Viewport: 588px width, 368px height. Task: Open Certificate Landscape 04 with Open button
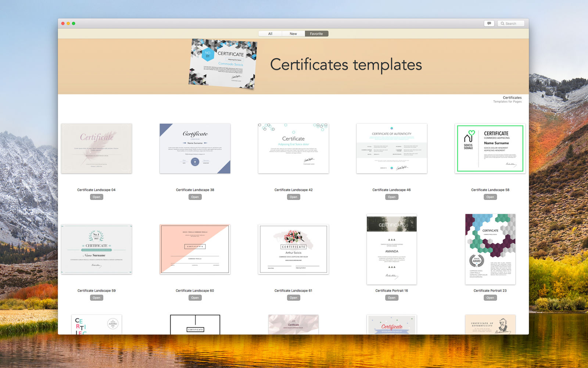96,197
